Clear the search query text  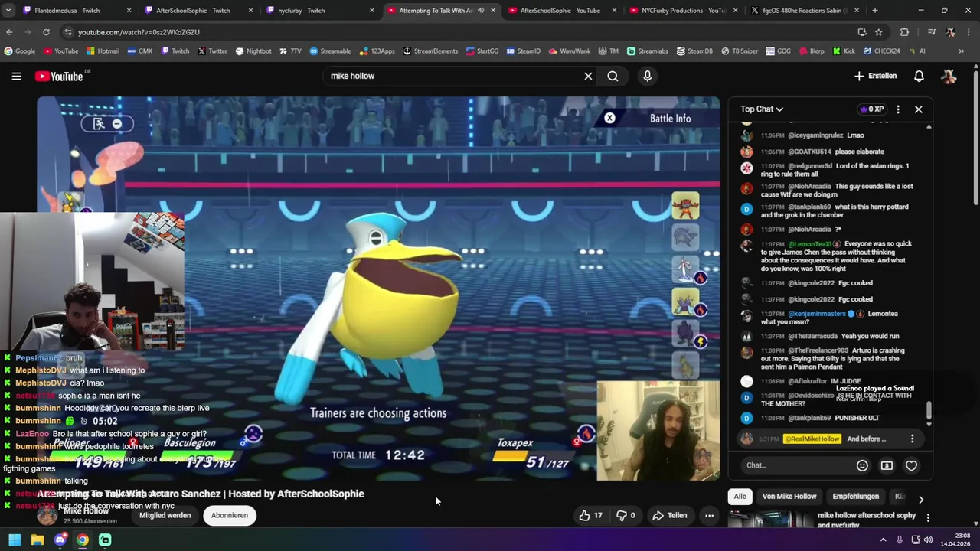coord(588,76)
